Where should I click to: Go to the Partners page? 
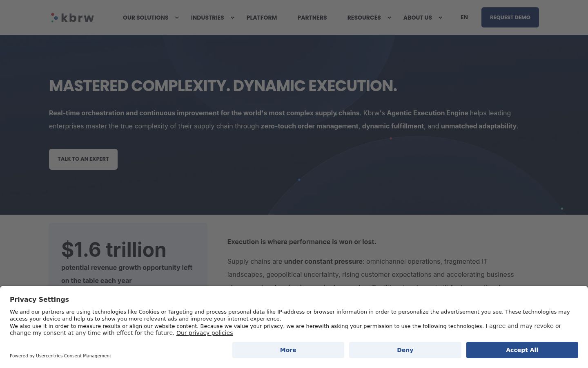(x=312, y=18)
